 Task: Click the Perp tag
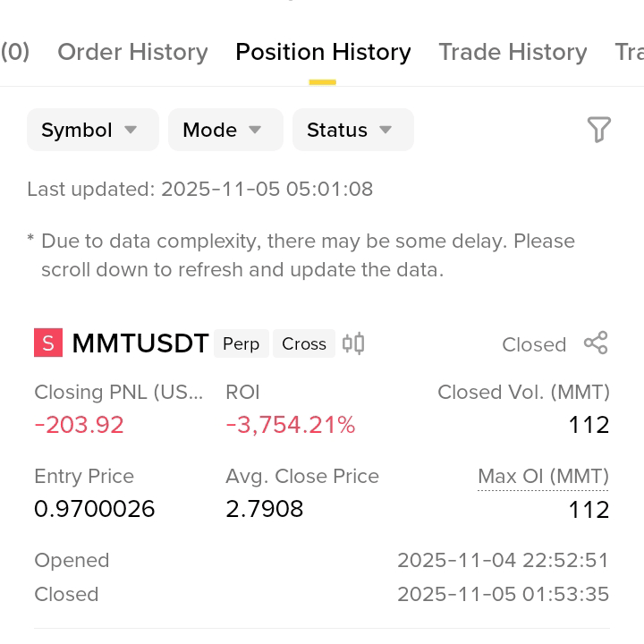[241, 343]
